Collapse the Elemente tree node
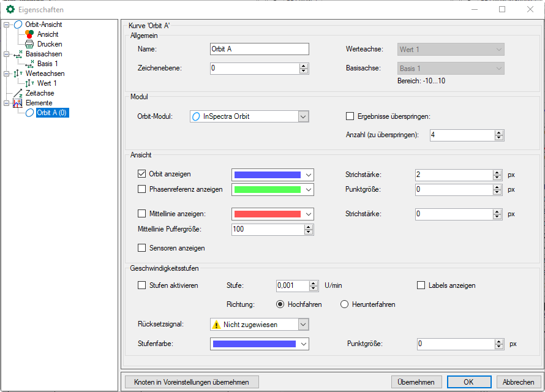The width and height of the screenshot is (545, 392). click(x=6, y=103)
